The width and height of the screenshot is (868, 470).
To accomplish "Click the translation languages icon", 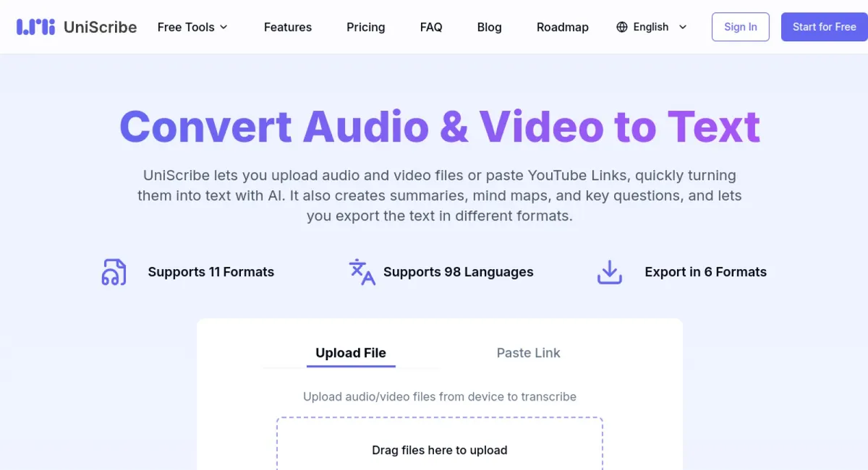I will pos(362,272).
